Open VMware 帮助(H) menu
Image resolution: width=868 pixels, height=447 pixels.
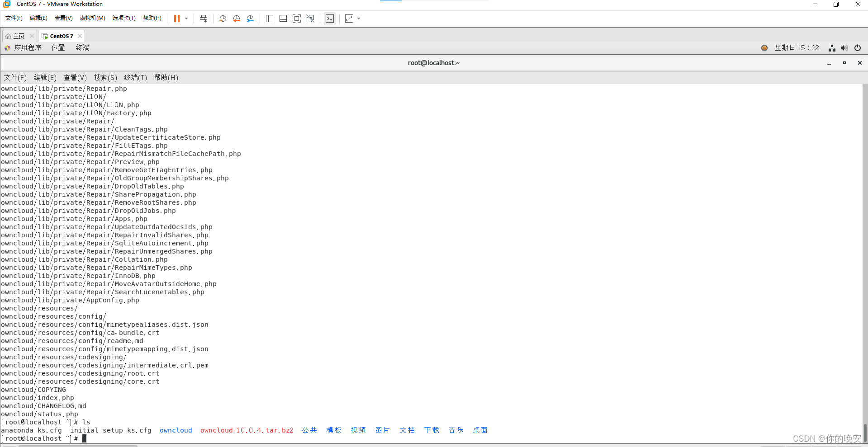point(152,18)
